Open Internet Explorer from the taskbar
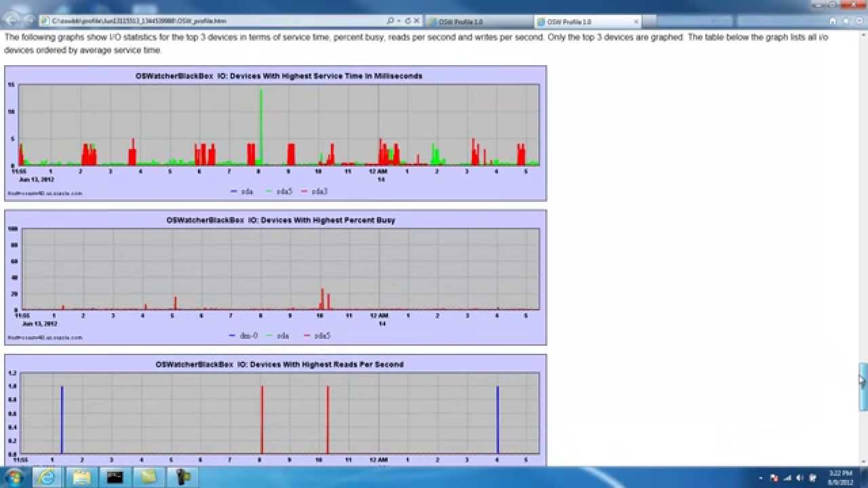 (47, 477)
